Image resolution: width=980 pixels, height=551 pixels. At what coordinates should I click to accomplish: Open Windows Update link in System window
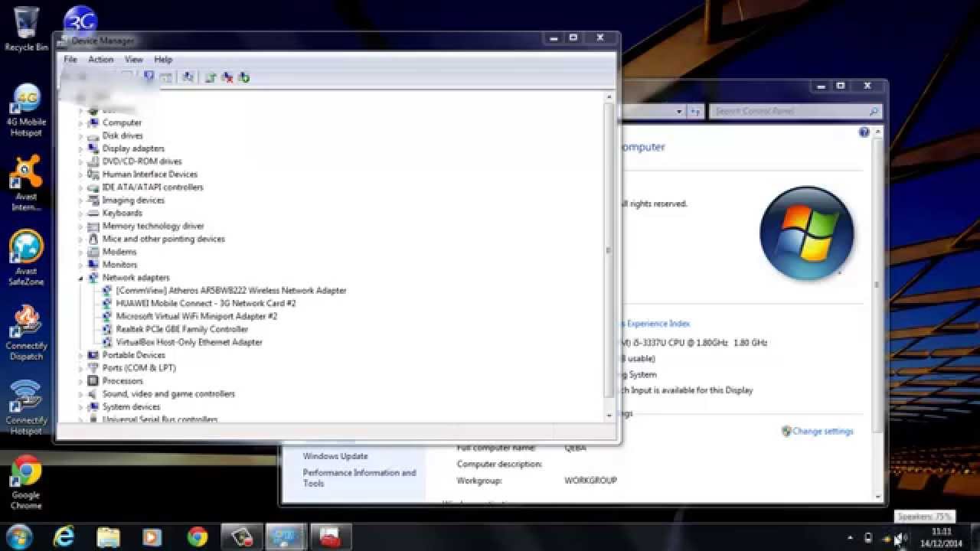pos(335,456)
